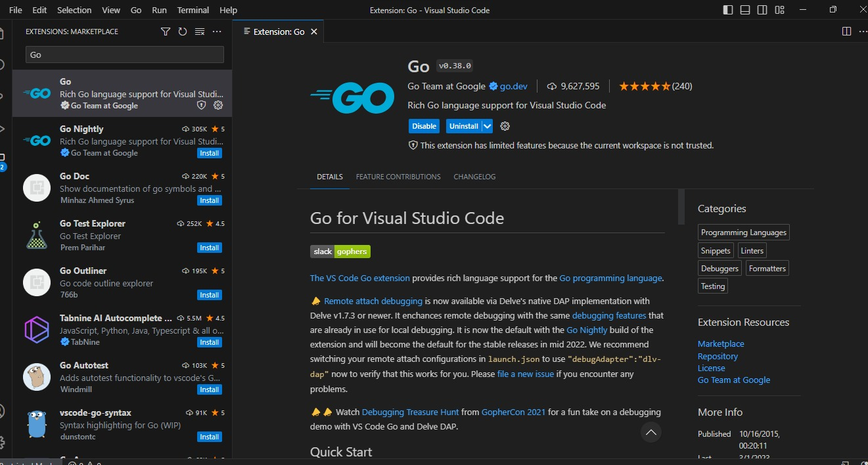Select the Debuggers category tag
The width and height of the screenshot is (868, 465).
click(x=720, y=268)
